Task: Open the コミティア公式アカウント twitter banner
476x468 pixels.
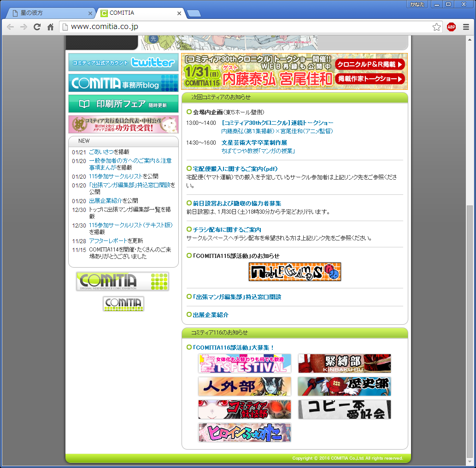Action: [123, 63]
